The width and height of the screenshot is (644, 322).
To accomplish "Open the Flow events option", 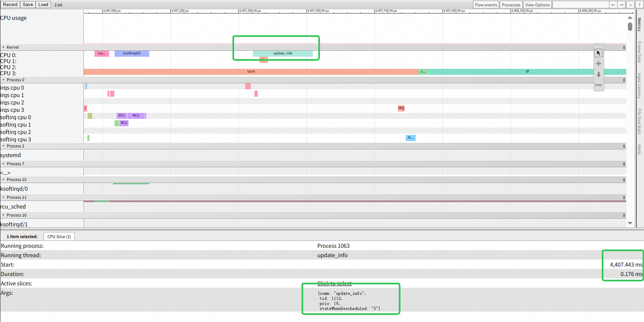I will point(486,5).
